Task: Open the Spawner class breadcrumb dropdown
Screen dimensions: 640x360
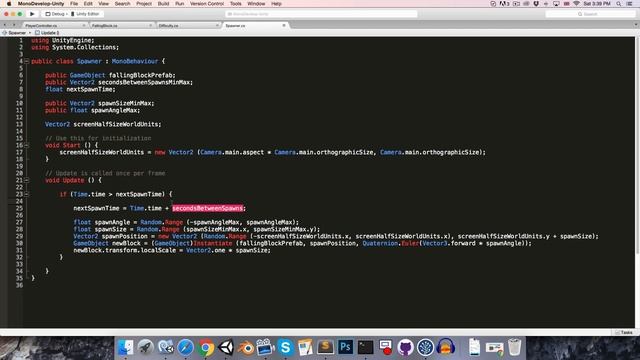Action: 17,33
